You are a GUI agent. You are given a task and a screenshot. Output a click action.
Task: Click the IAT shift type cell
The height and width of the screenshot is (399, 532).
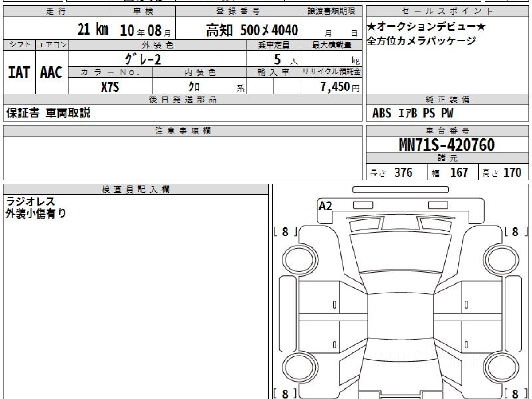(x=19, y=73)
